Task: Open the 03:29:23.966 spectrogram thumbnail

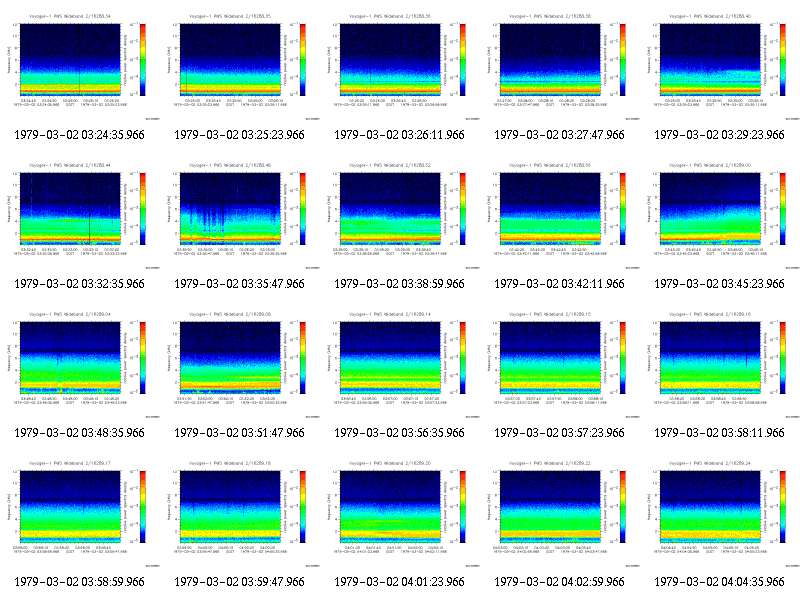Action: tap(720, 65)
